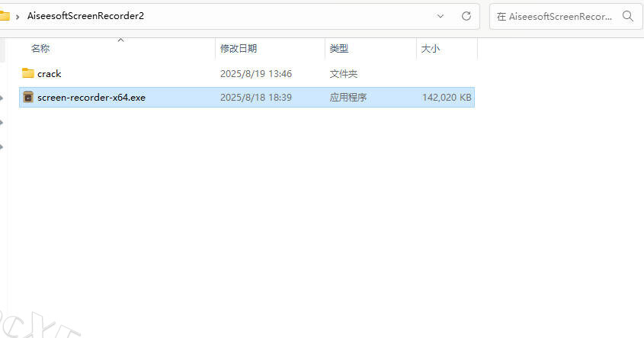The image size is (644, 338).
Task: Select the screen-recorder-x64.exe file name
Action: 91,98
